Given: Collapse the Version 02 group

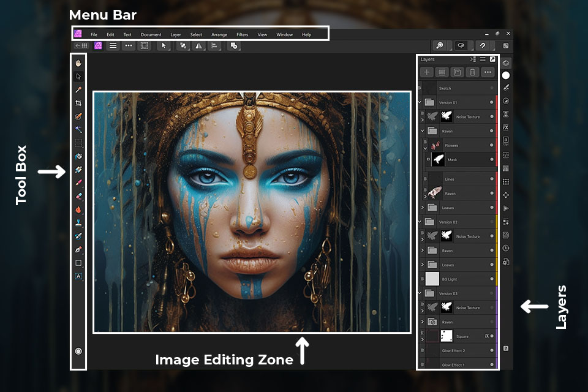Looking at the screenshot, I should (x=420, y=222).
